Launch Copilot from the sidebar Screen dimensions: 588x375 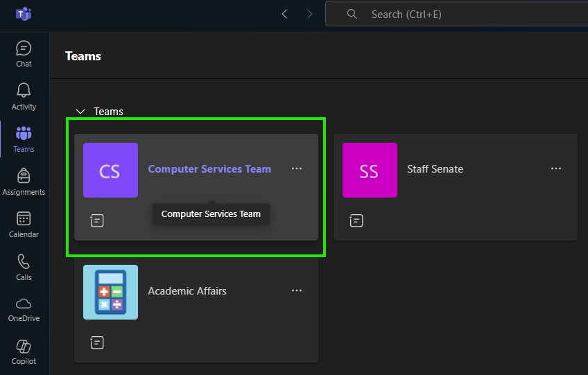(24, 353)
